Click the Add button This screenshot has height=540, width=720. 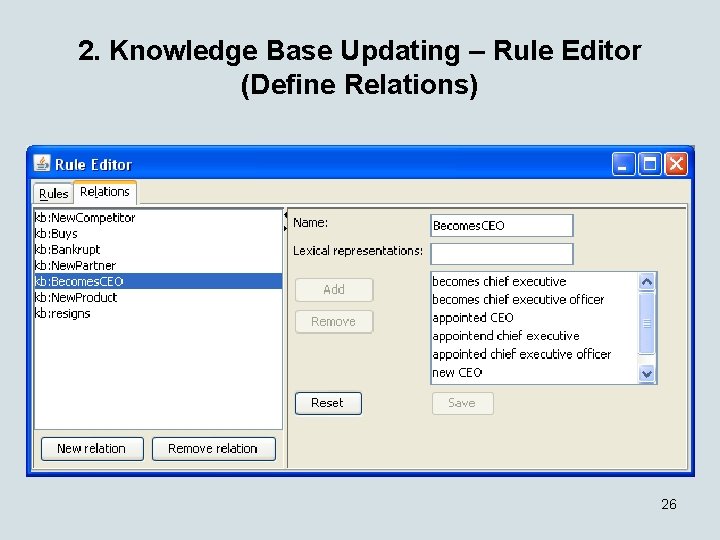point(334,290)
